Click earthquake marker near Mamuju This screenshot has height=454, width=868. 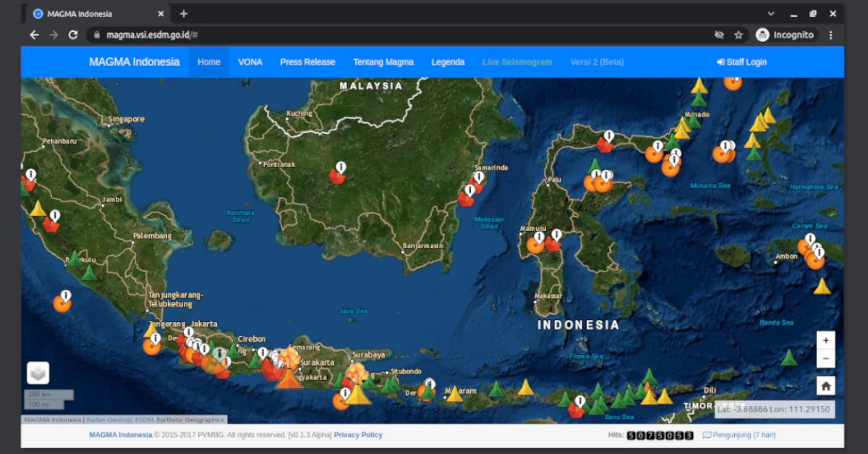[x=535, y=244]
